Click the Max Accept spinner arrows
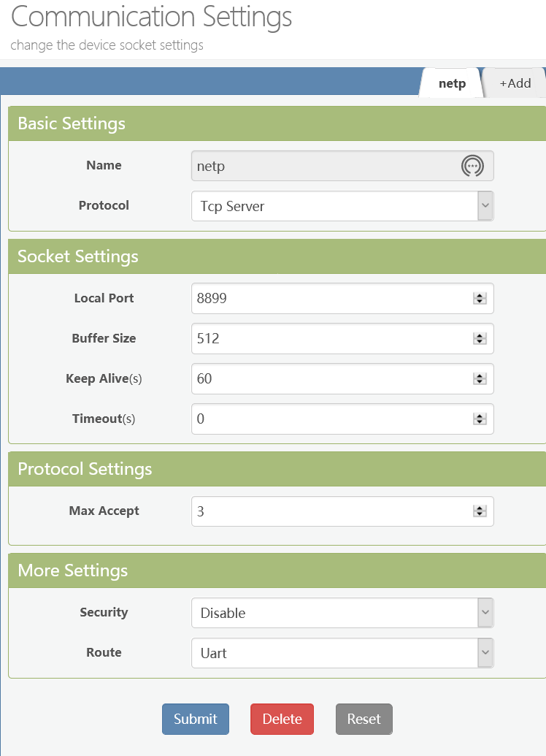 [480, 511]
